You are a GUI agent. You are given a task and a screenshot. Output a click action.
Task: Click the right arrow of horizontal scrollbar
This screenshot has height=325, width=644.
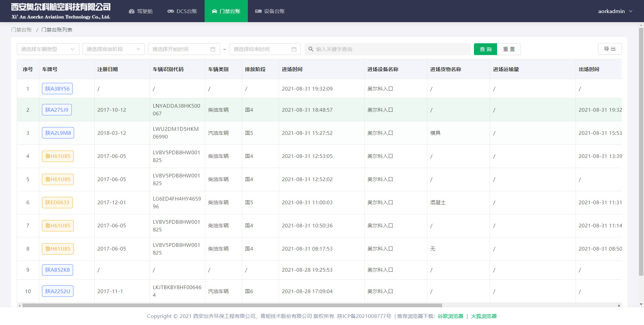[619, 306]
